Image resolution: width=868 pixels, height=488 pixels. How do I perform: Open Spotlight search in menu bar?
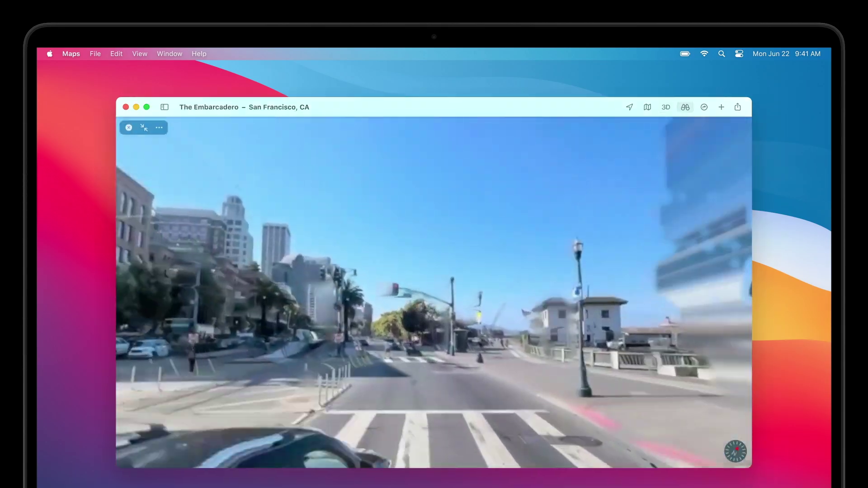(x=722, y=54)
